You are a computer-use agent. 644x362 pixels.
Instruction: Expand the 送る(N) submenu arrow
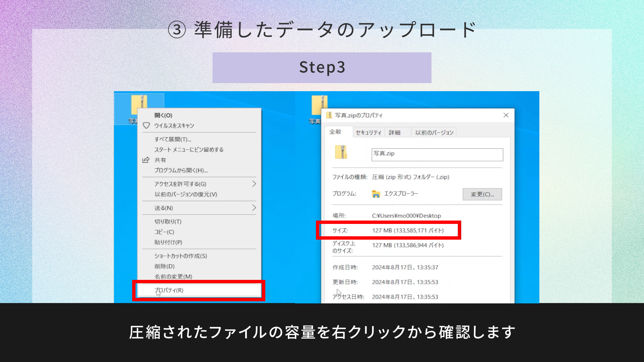coord(254,208)
